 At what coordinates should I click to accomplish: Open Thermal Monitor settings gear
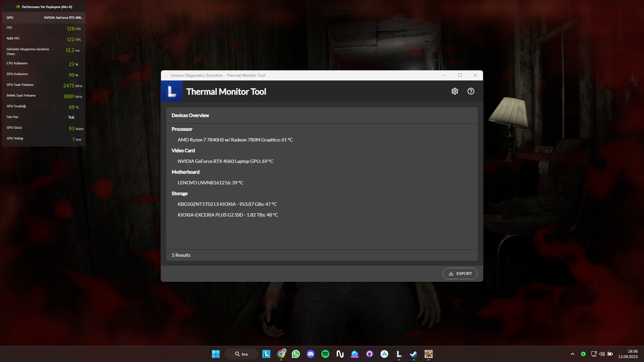point(454,91)
